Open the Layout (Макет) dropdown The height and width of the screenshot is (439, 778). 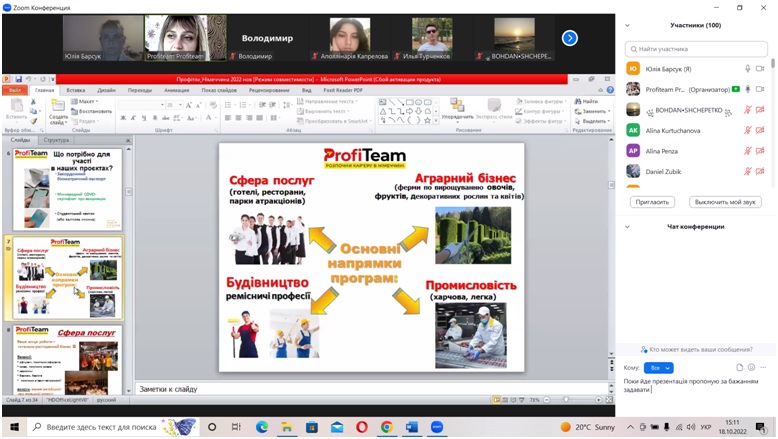click(x=85, y=102)
